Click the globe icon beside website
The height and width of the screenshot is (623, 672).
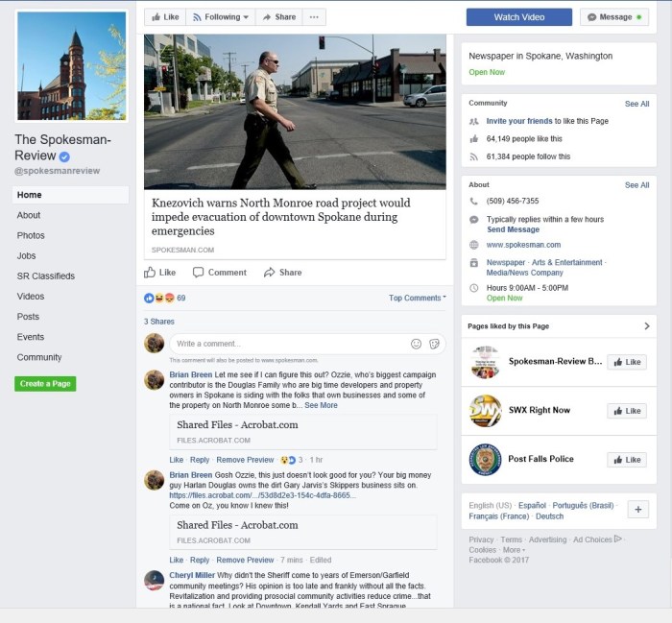click(474, 245)
